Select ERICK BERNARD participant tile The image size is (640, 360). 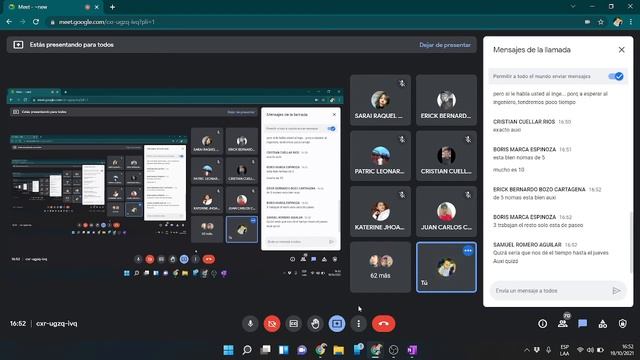coord(446,100)
